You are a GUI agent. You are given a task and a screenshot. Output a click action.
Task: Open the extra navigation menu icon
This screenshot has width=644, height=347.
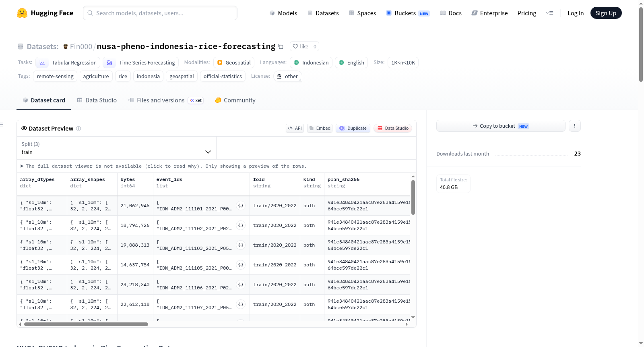pos(549,13)
